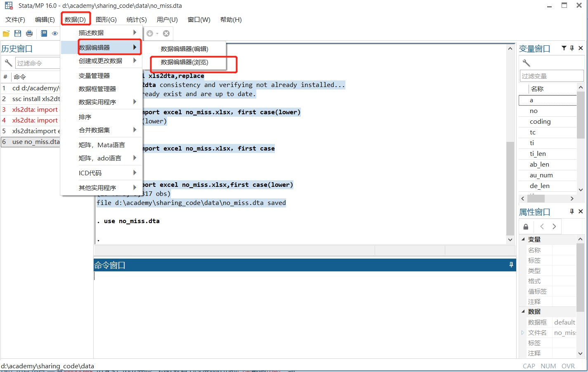Click the Print toolbar icon
This screenshot has width=588, height=372.
pos(29,33)
